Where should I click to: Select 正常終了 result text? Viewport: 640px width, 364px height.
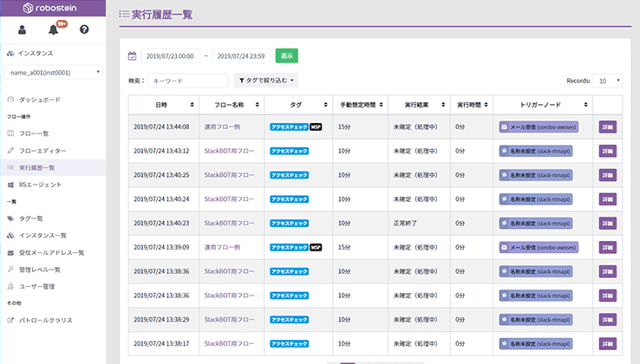click(405, 224)
